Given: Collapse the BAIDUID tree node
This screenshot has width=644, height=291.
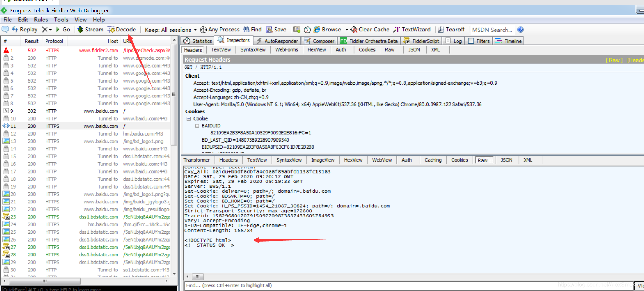Looking at the screenshot, I should click(x=197, y=126).
